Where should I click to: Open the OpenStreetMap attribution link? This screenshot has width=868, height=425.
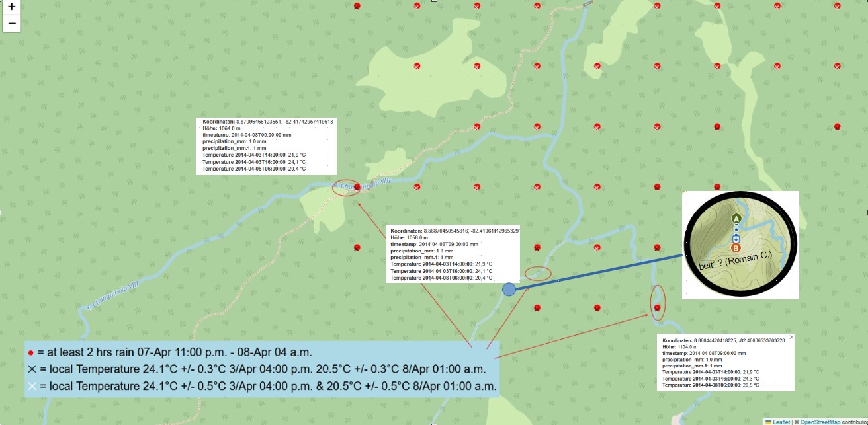pos(819,422)
